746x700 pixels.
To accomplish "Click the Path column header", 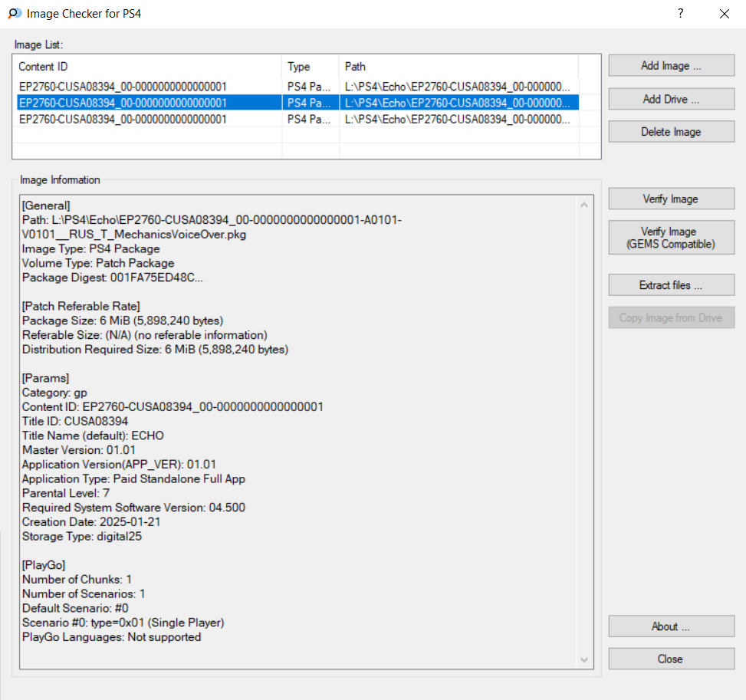I will pyautogui.click(x=459, y=67).
